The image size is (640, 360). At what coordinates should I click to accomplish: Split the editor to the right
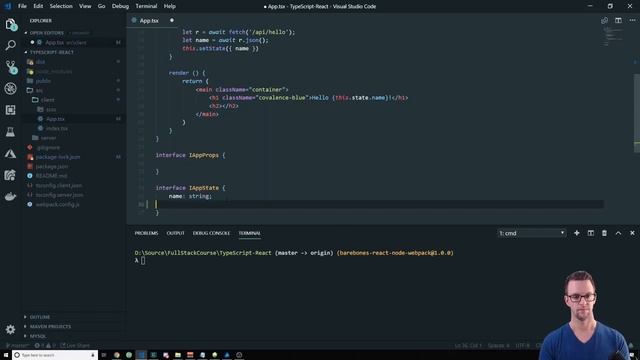coord(618,20)
